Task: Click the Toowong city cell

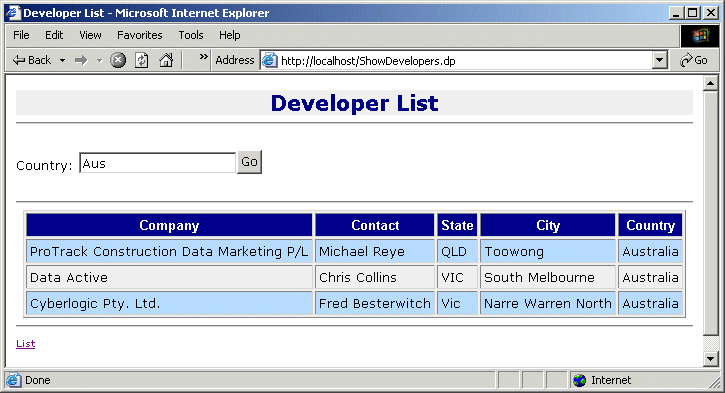Action: click(548, 252)
